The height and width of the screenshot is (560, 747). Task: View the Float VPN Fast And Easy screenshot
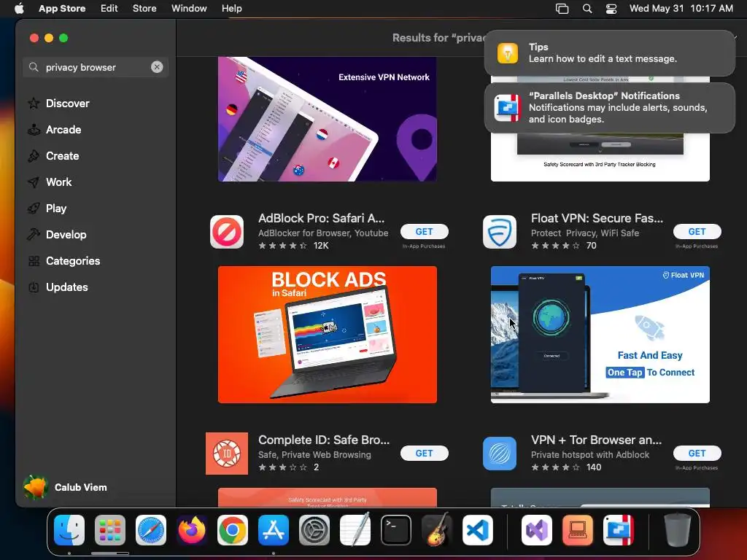pos(600,334)
